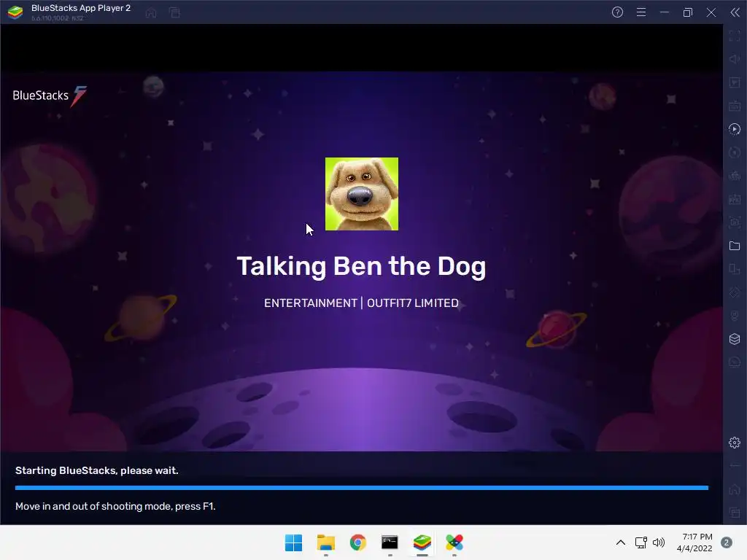This screenshot has height=560, width=747.
Task: Click the taskbar volume icon
Action: [659, 542]
